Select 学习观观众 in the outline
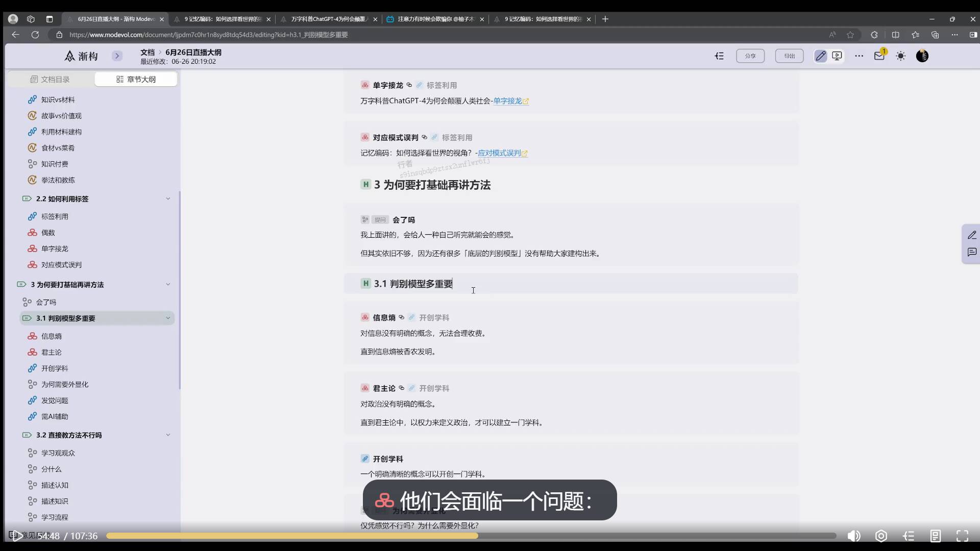 (58, 453)
